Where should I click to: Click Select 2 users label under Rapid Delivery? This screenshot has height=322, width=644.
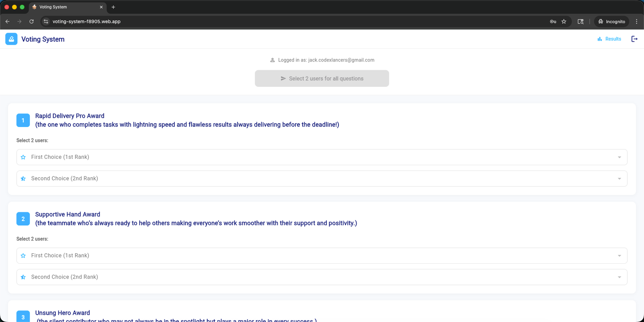pyautogui.click(x=32, y=140)
